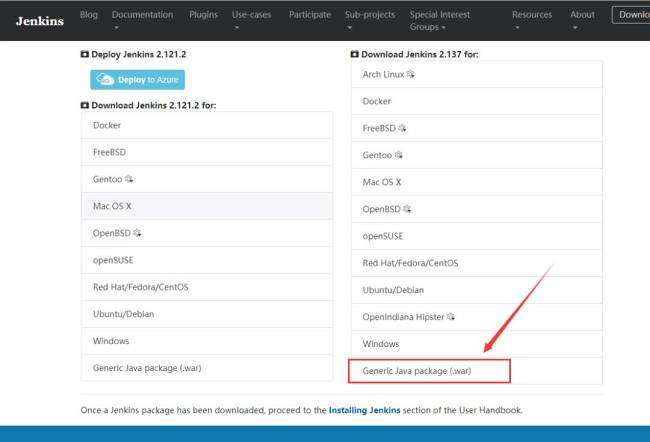Open the Participate menu item
This screenshot has width=650, height=442.
310,15
